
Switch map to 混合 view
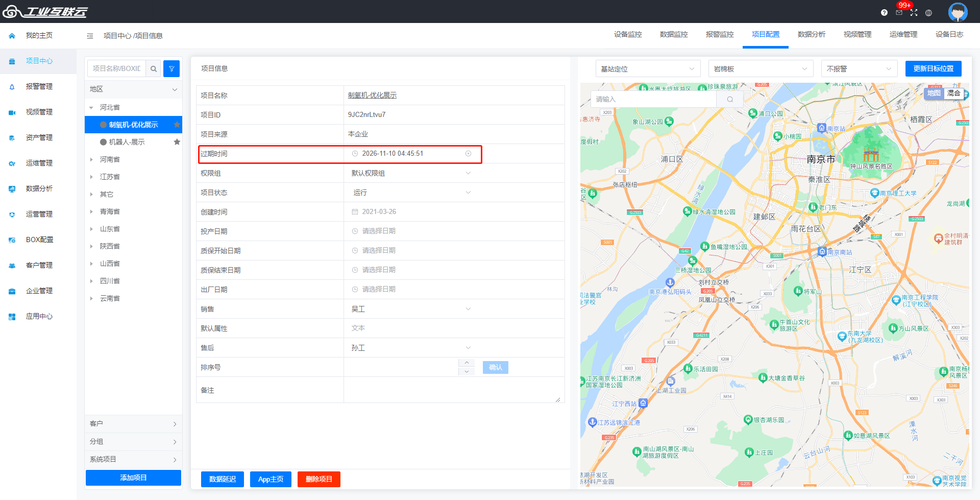coord(953,93)
